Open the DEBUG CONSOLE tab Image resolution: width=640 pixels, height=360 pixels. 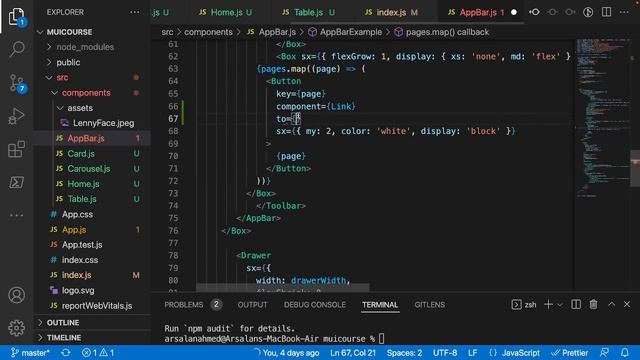click(315, 305)
